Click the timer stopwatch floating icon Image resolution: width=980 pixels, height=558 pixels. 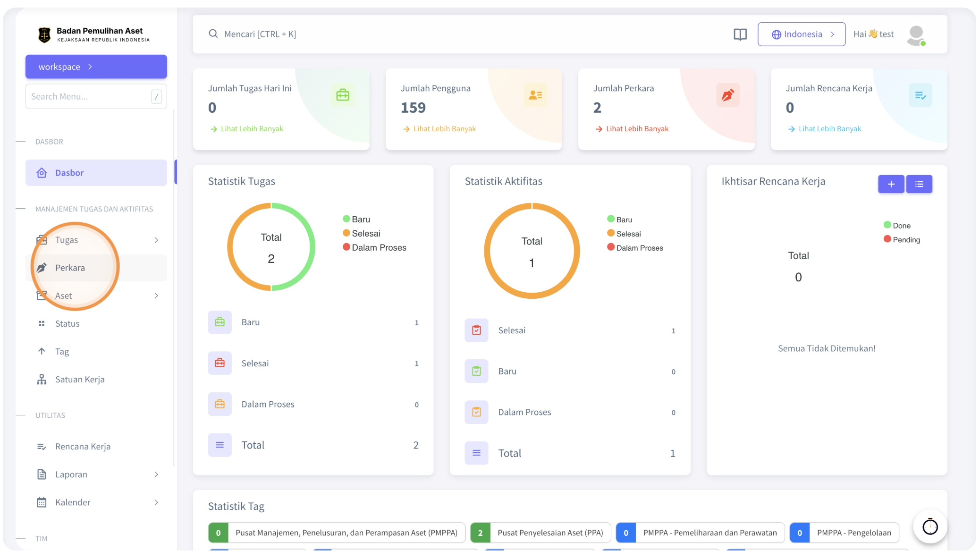(929, 526)
